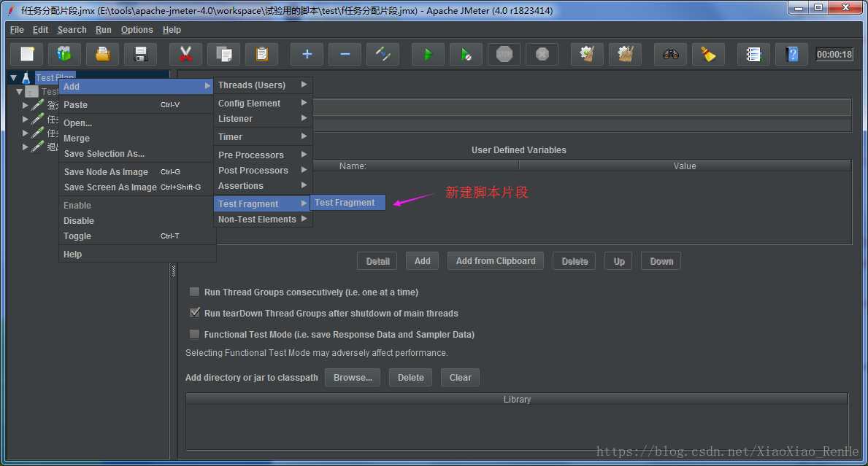Open the Run menu
This screenshot has width=868, height=466.
pos(103,30)
